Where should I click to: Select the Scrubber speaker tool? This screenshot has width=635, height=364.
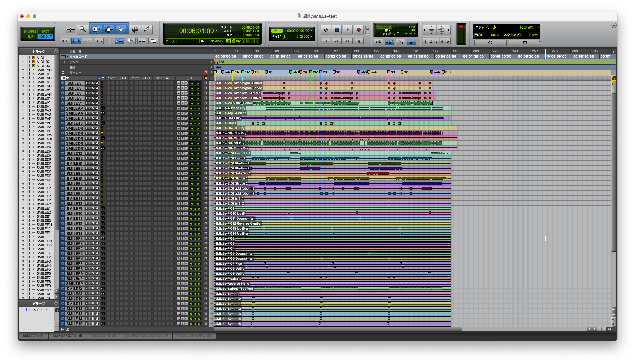[134, 29]
